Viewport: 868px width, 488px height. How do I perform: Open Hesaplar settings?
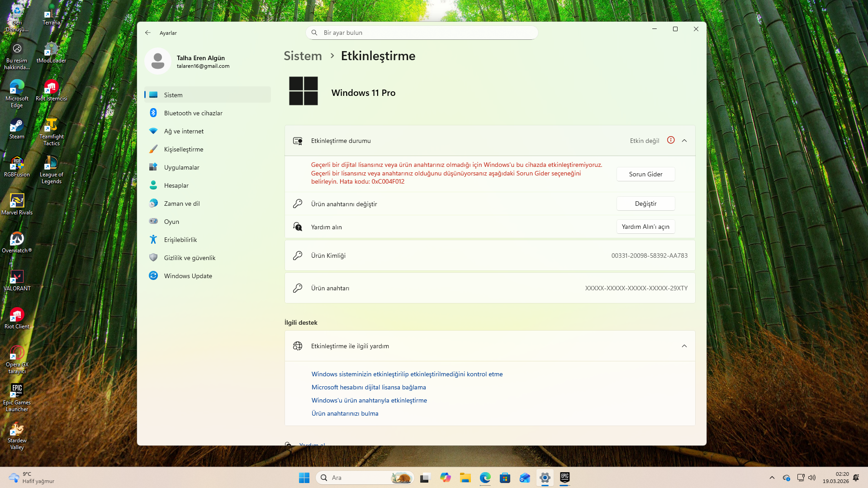pyautogui.click(x=208, y=185)
